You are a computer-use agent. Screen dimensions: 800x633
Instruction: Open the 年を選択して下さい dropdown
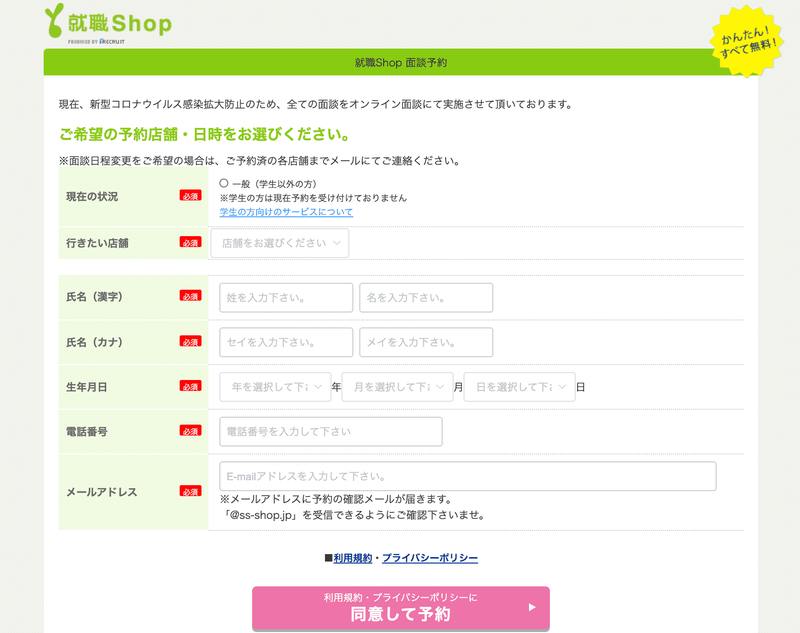(x=275, y=387)
